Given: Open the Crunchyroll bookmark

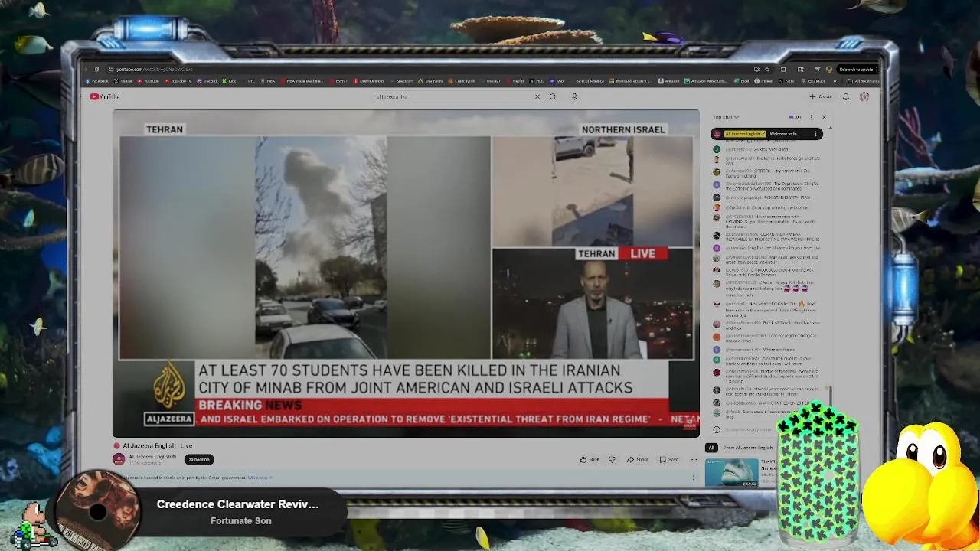Looking at the screenshot, I should (x=461, y=81).
